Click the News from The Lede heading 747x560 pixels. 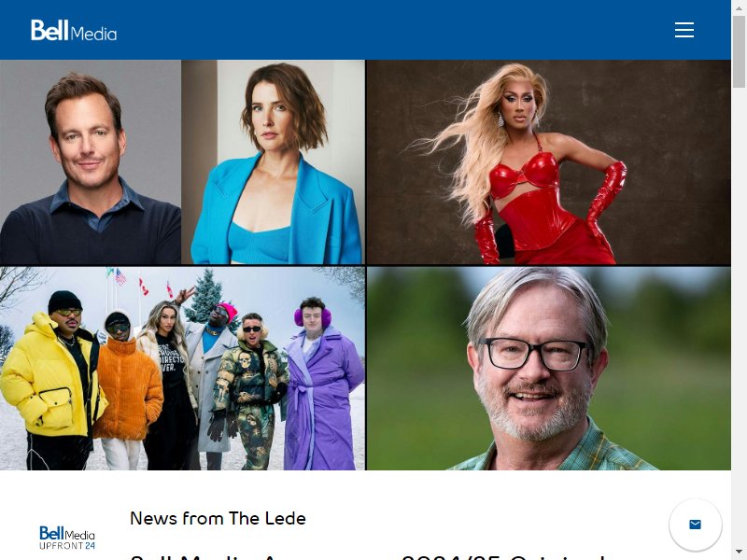[218, 518]
